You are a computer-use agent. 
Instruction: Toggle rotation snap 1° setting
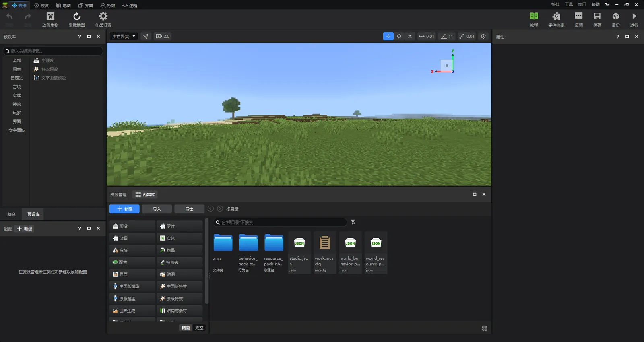pos(447,36)
